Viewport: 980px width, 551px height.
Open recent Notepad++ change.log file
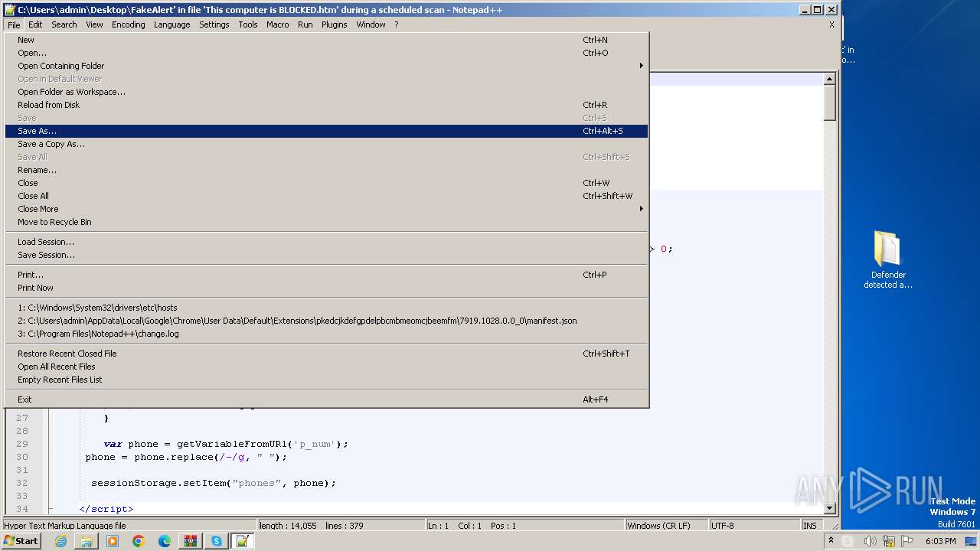(327, 334)
